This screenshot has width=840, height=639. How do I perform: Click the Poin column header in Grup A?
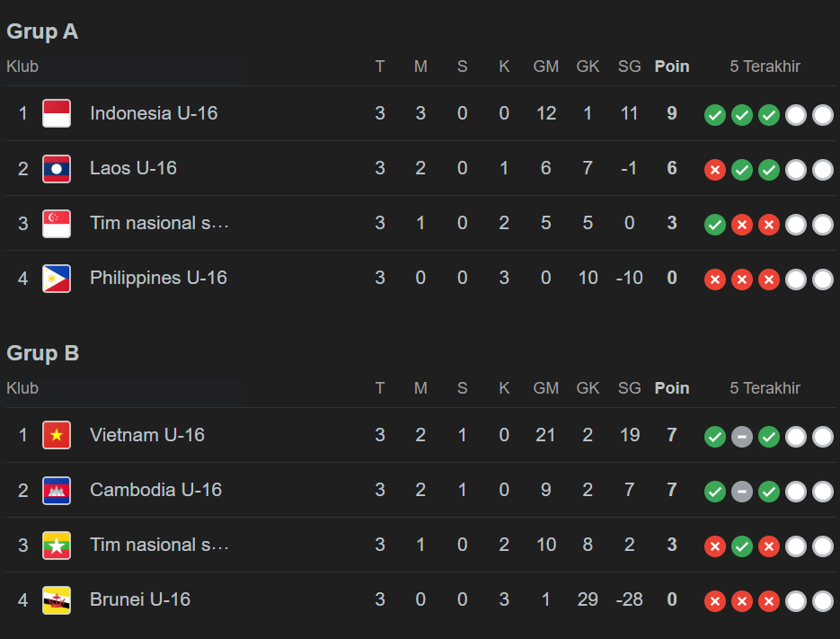672,67
